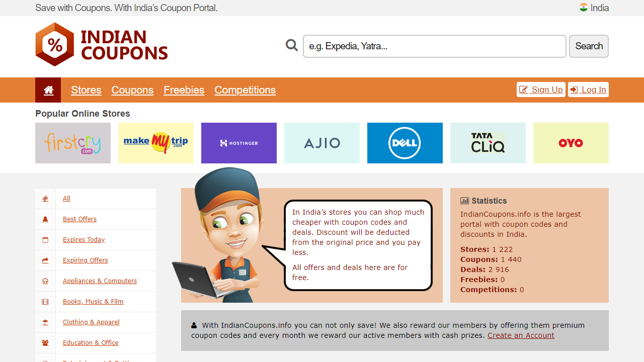Open the Freebies menu item
This screenshot has width=644, height=362.
[x=184, y=90]
